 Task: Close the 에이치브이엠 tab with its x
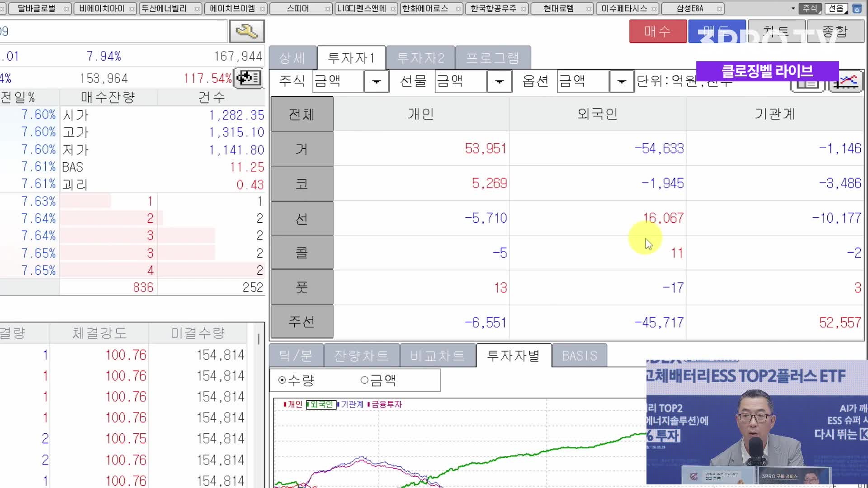262,9
